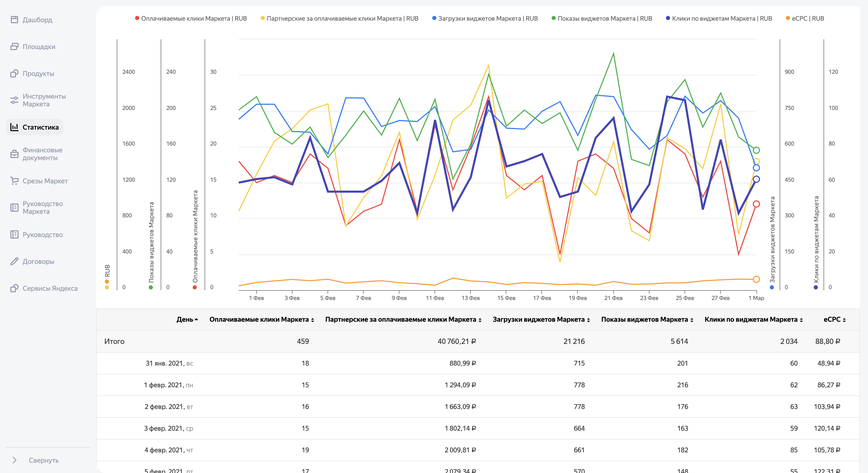
Task: Click the Сервисы Яндекса sidebar icon
Action: click(14, 288)
